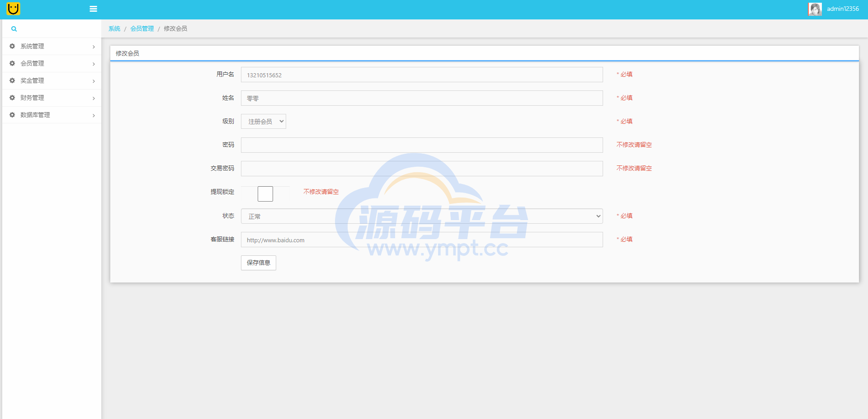Image resolution: width=868 pixels, height=419 pixels.
Task: Expand the chevron next to 系统管理
Action: click(x=94, y=47)
